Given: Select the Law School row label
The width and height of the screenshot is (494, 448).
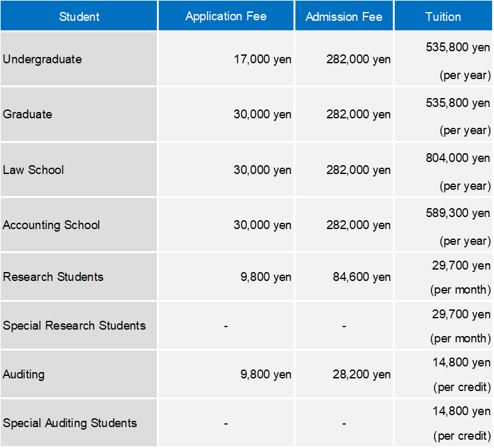Looking at the screenshot, I should point(34,170).
